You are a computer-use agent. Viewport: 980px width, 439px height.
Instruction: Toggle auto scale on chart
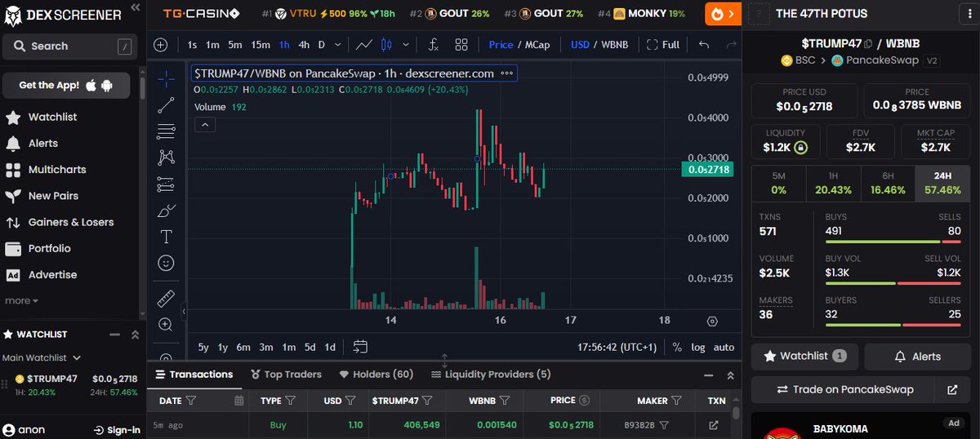point(724,347)
